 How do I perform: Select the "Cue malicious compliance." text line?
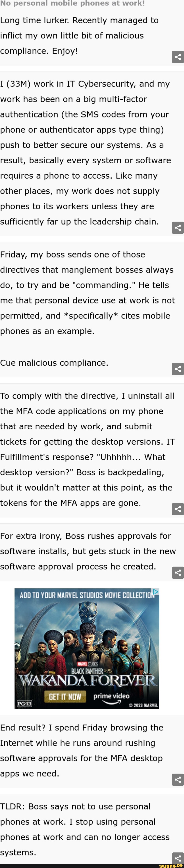[x=54, y=362]
